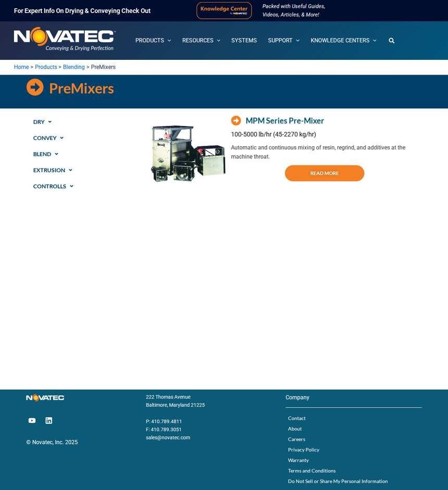The image size is (448, 490).
Task: Click the orange arrow icon beside PreMixers heading
Action: 35,87
